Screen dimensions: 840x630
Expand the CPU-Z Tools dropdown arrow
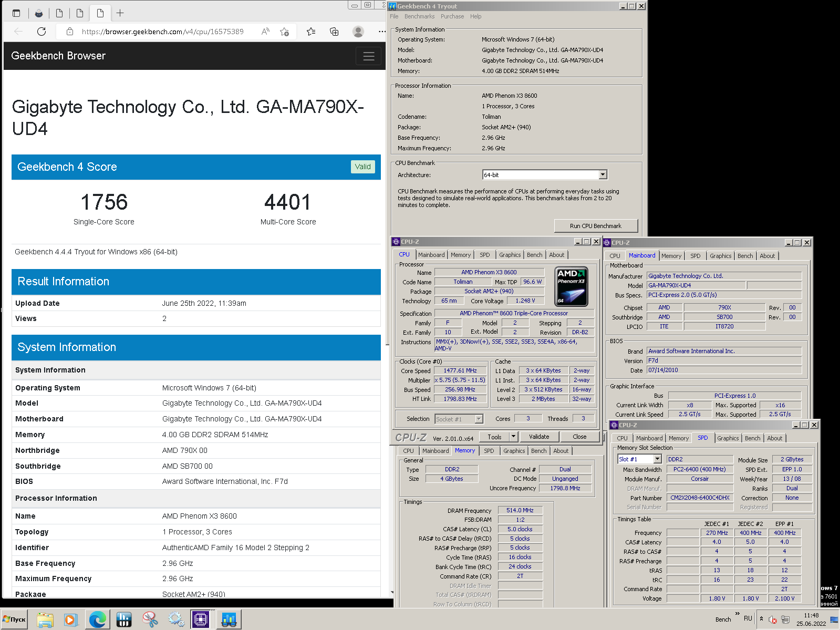(x=513, y=437)
